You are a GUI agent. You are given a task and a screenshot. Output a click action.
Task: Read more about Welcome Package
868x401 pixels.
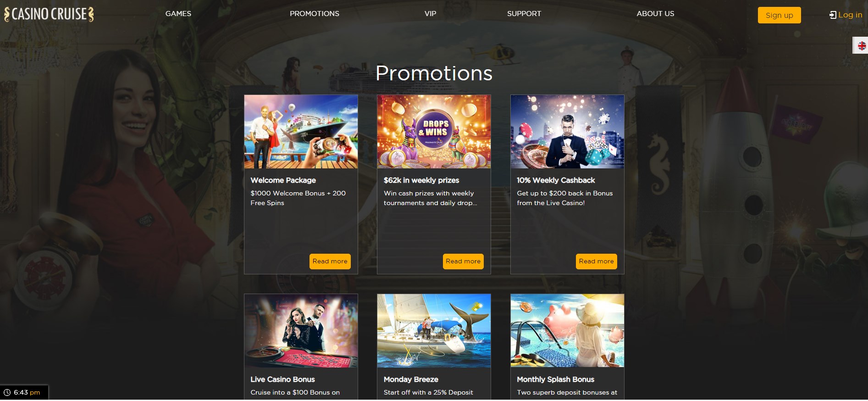coord(330,262)
